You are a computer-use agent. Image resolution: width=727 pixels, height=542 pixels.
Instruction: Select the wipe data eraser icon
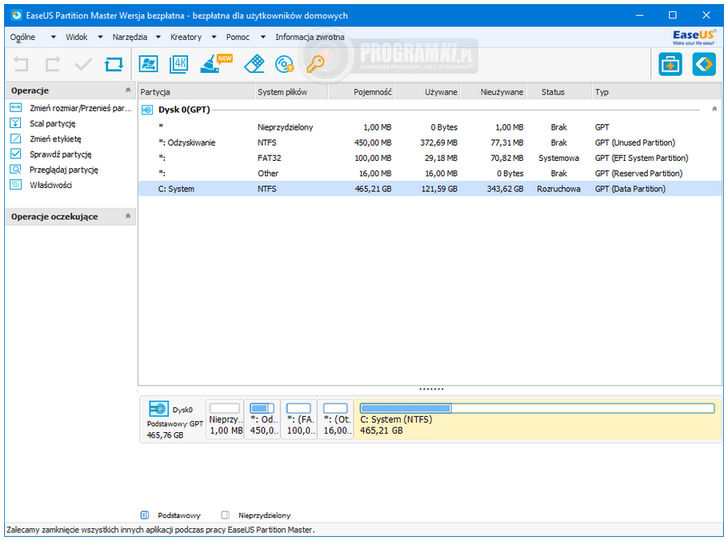[254, 64]
